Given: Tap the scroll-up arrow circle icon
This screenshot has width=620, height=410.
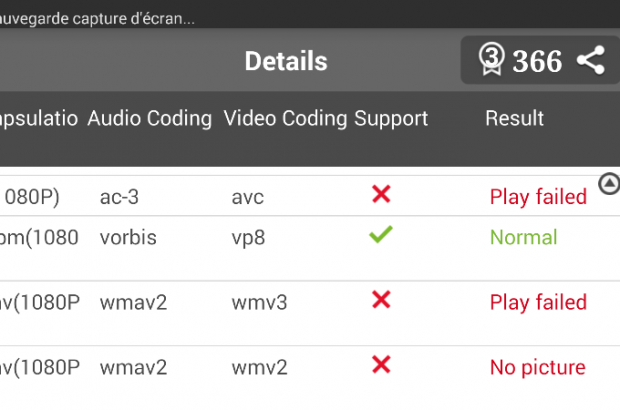Looking at the screenshot, I should (608, 182).
